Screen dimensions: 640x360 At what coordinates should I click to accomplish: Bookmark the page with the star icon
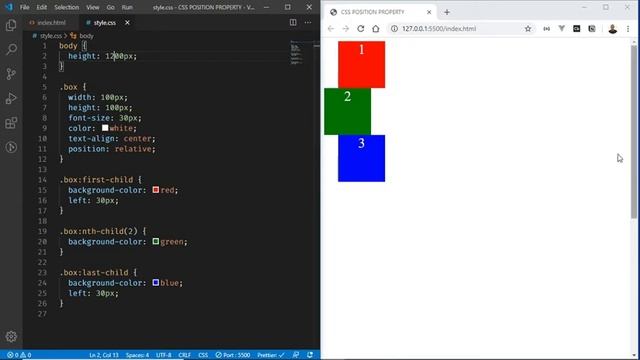click(528, 29)
